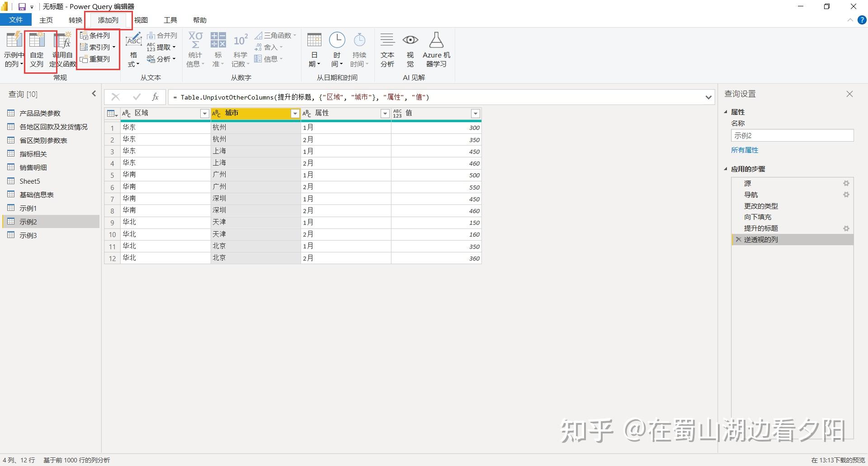Click Column From Examples (示例中的列) icon
Screen dimensions: 868x466
coord(14,40)
